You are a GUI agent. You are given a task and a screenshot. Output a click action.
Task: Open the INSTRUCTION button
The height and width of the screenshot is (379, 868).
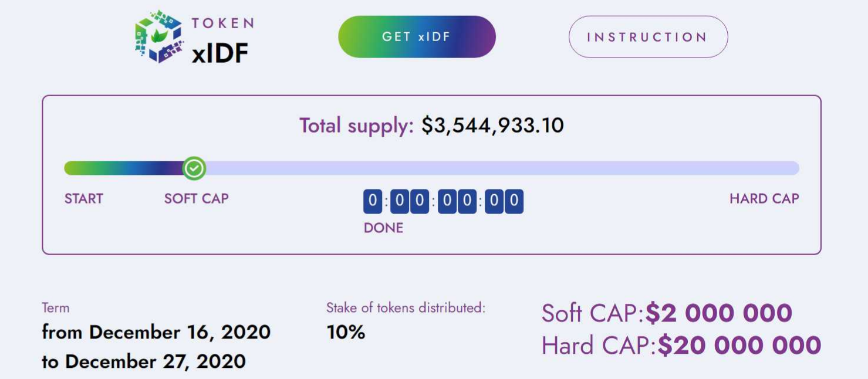[648, 37]
